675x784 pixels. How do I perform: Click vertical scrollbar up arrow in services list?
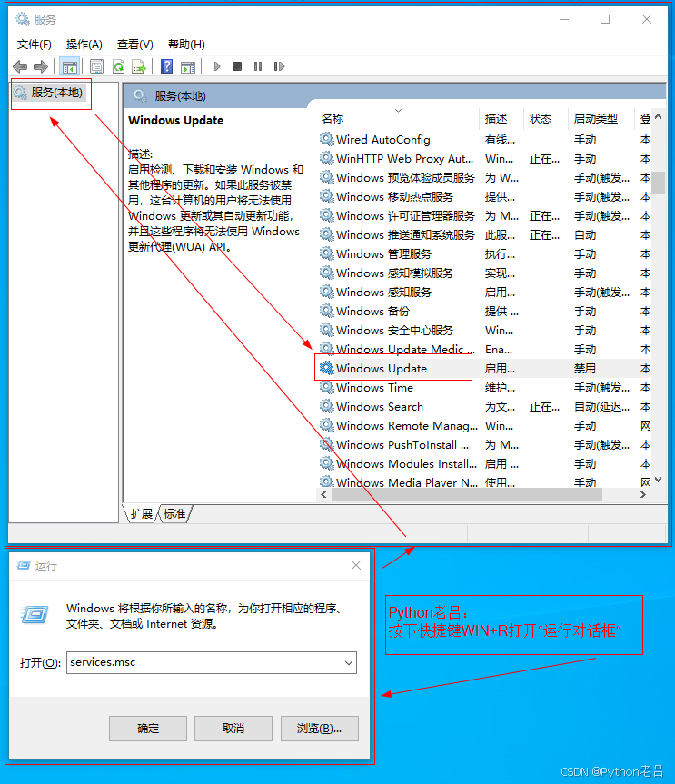[x=659, y=117]
